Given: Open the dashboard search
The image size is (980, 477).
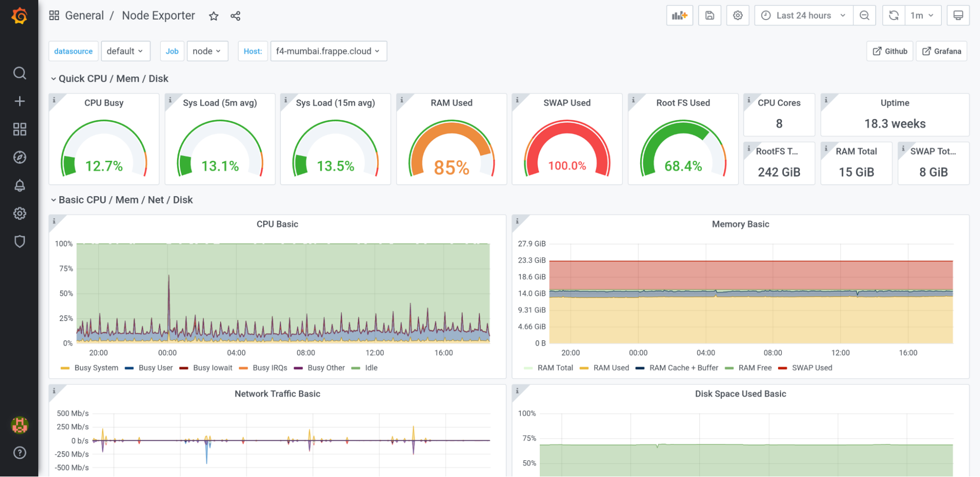Looking at the screenshot, I should [x=20, y=73].
